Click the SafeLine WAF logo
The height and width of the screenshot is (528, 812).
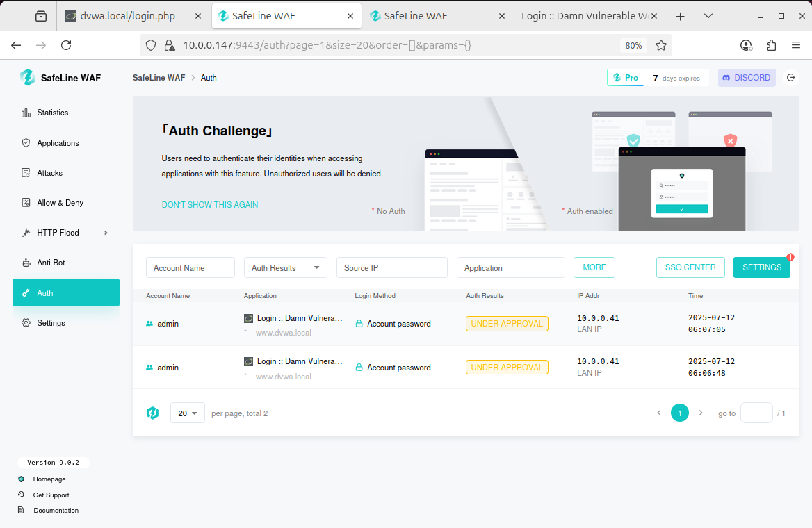pos(60,78)
